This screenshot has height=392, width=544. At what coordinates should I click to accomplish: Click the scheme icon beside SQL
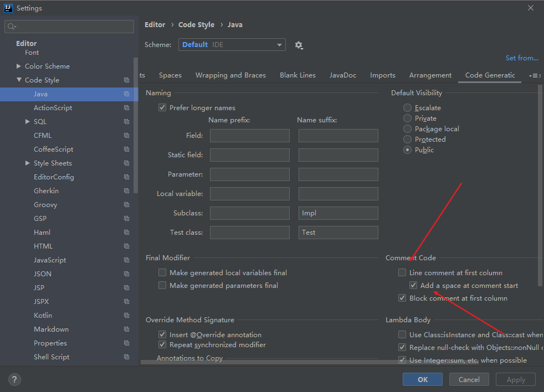coord(126,122)
